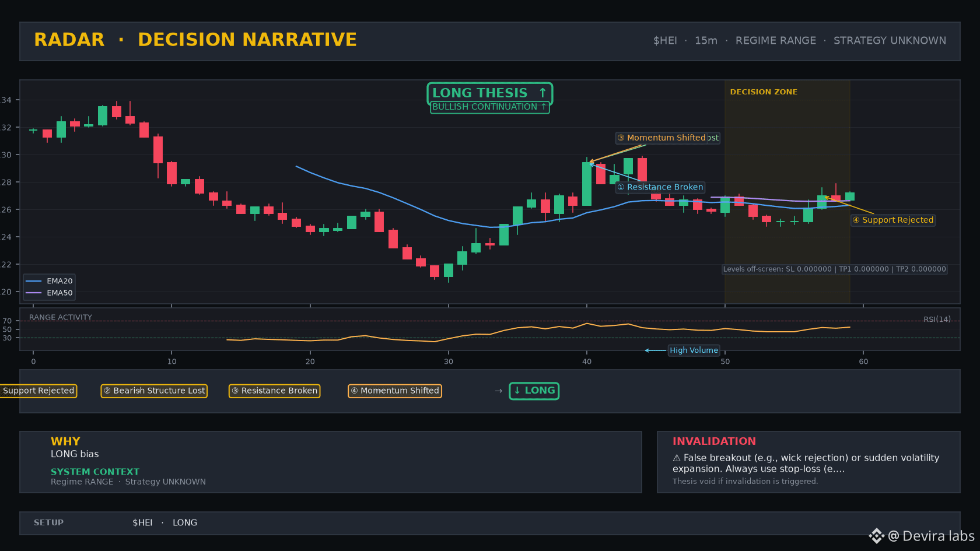Click the Support Rejected chip in narrative strip
Screen dimensions: 980x551
[38, 391]
